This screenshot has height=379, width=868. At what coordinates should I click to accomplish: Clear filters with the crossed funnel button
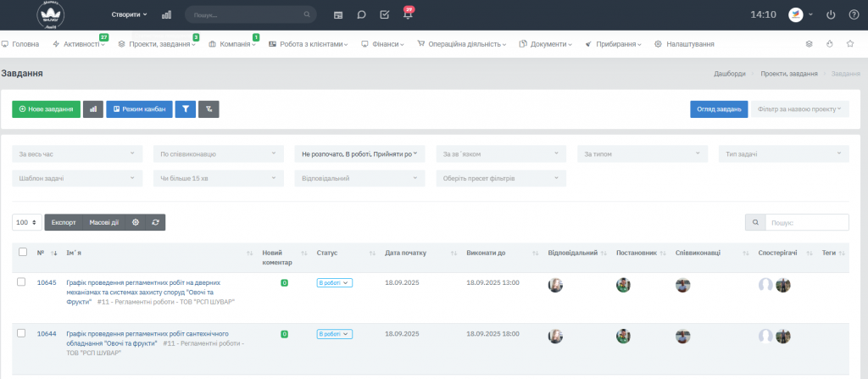pyautogui.click(x=208, y=109)
